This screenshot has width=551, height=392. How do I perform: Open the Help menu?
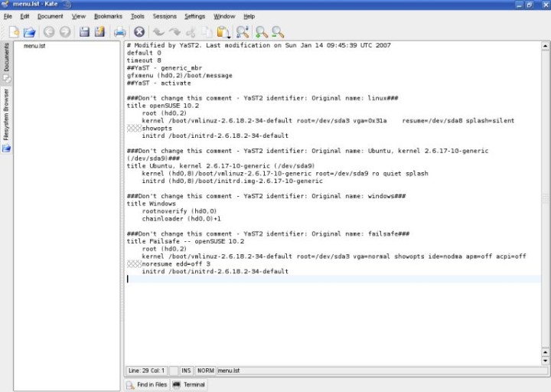pyautogui.click(x=249, y=16)
